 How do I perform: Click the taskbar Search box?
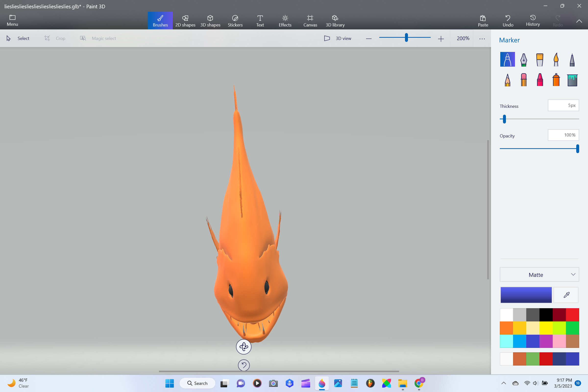(197, 383)
